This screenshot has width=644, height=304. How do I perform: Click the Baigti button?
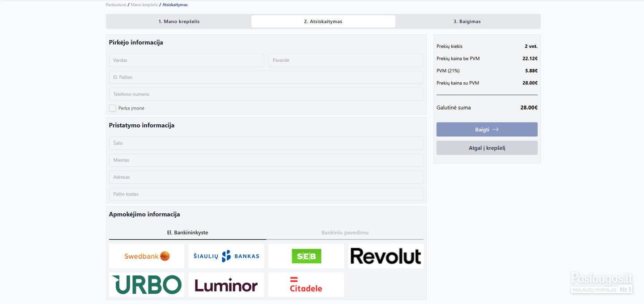click(487, 130)
